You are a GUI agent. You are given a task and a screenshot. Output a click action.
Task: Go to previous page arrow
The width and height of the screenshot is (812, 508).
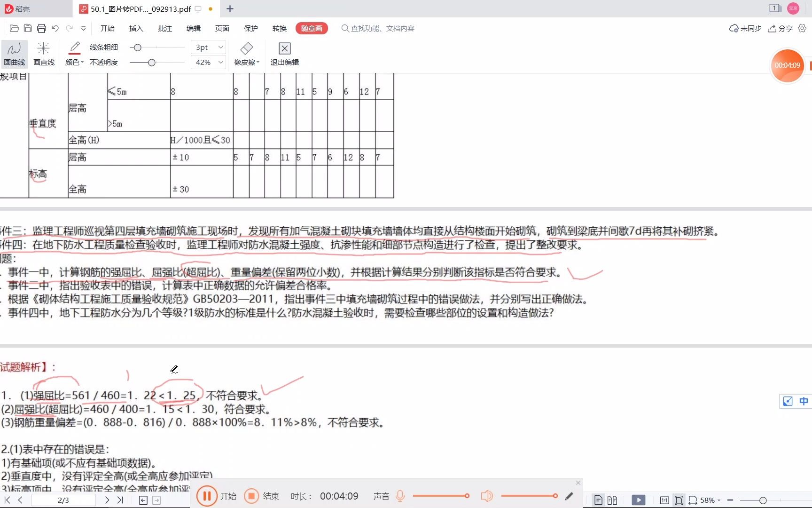coord(20,500)
